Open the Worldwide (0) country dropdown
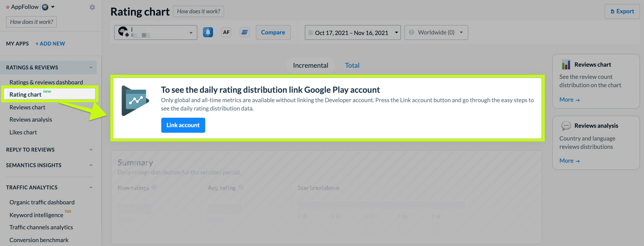Viewport: 644px width, 246px height. (x=436, y=32)
